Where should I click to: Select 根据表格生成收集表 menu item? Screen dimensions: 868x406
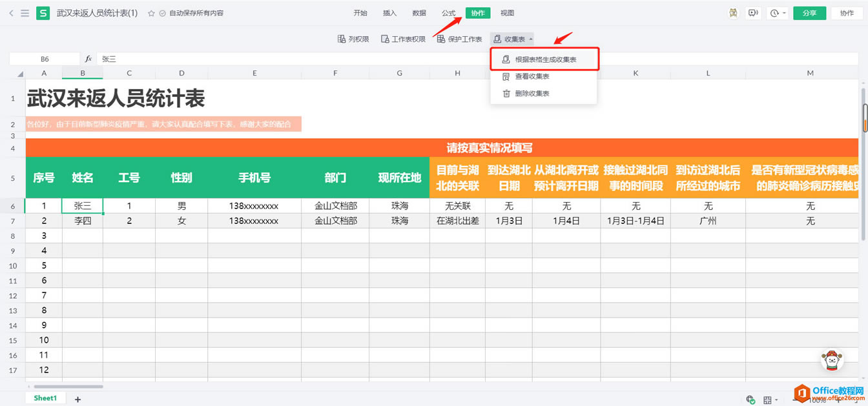[x=544, y=59]
